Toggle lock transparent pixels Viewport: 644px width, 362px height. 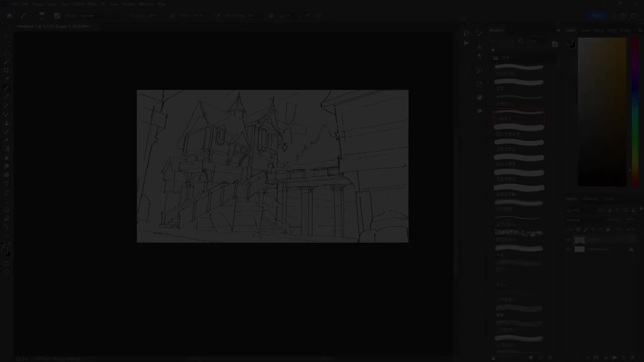pyautogui.click(x=578, y=229)
